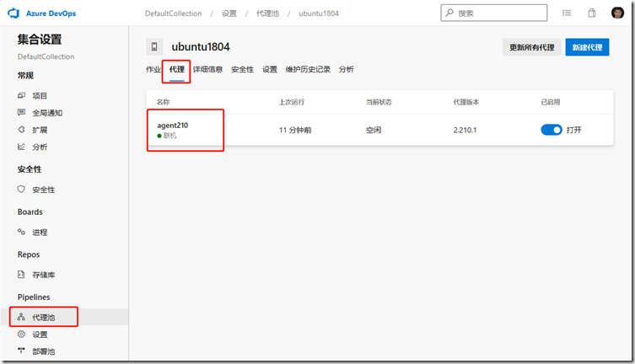Viewport: 635px width, 364px height.
Task: Open the marketplace shopping bag icon
Action: click(x=592, y=13)
